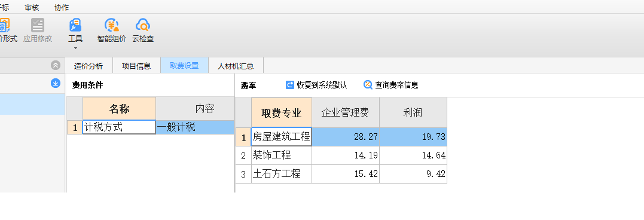The image size is (644, 220).
Task: Select the 计税方式 name cell
Action: click(119, 127)
